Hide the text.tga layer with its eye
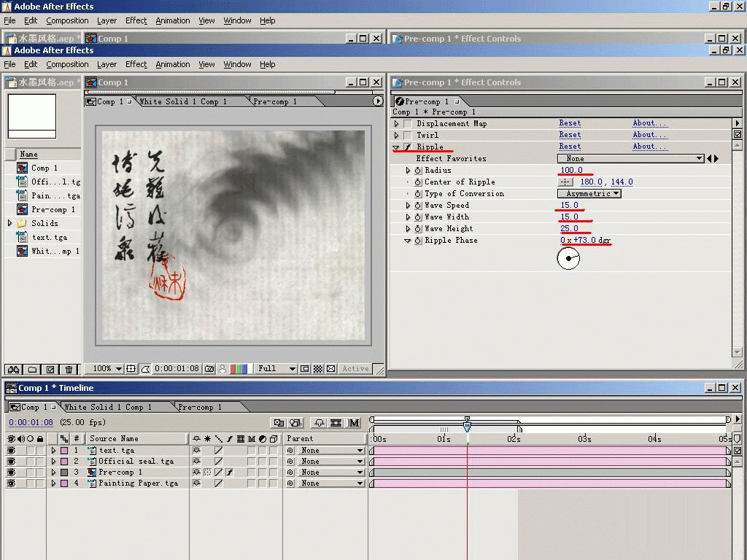Screen dimensions: 747x560 [x=11, y=450]
